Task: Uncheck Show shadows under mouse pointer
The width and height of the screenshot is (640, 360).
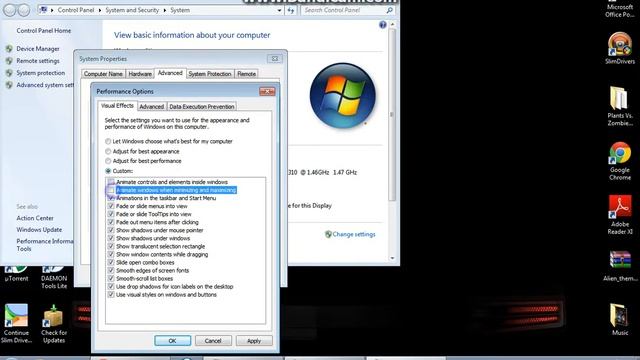Action: click(x=111, y=230)
